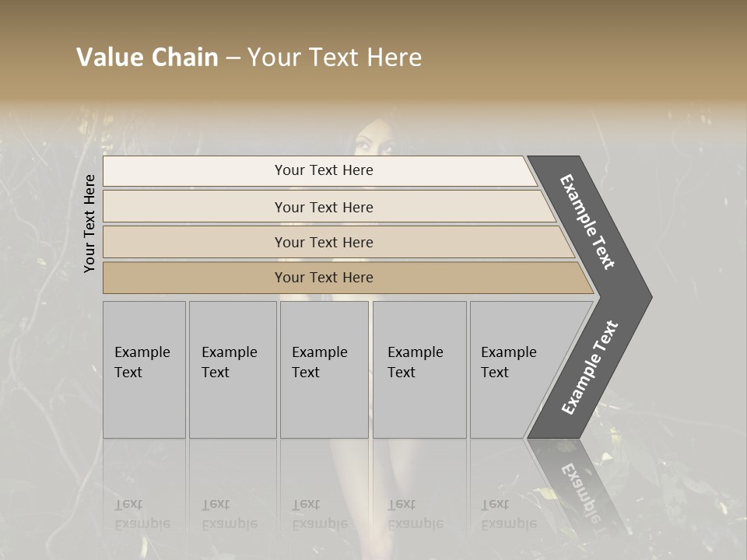This screenshot has width=747, height=560.
Task: Select the upper dark chevron "Example Text" segment
Action: 587,222
